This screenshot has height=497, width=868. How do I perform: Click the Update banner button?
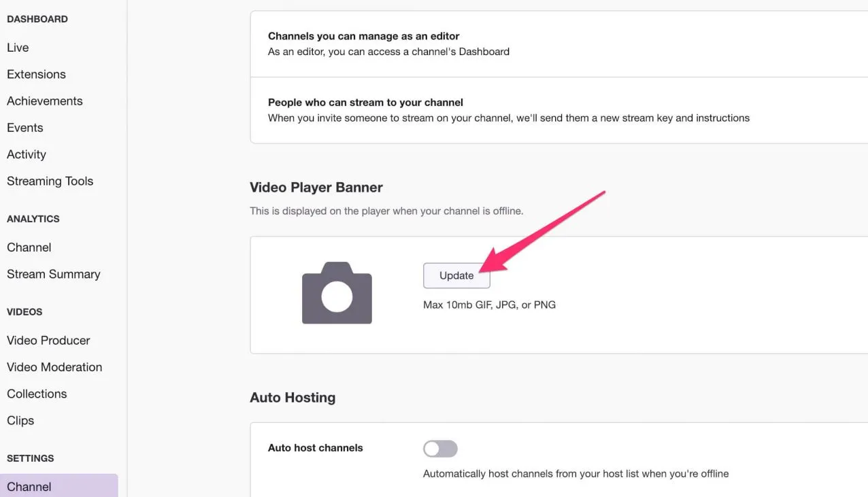[x=456, y=275]
